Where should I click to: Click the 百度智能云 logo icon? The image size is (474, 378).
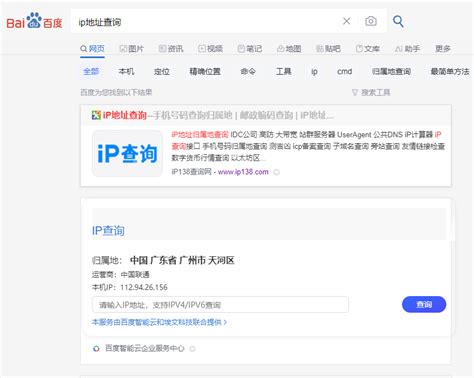[x=96, y=349]
